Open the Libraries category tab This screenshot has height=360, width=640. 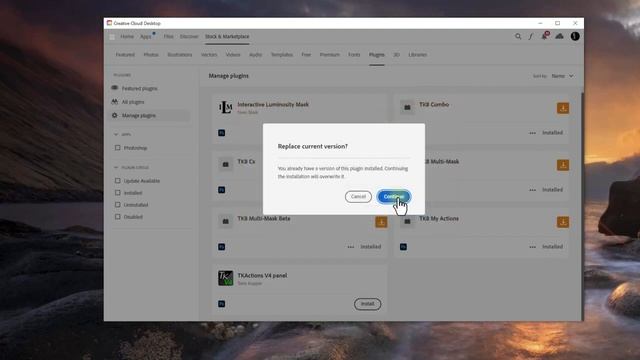click(418, 55)
